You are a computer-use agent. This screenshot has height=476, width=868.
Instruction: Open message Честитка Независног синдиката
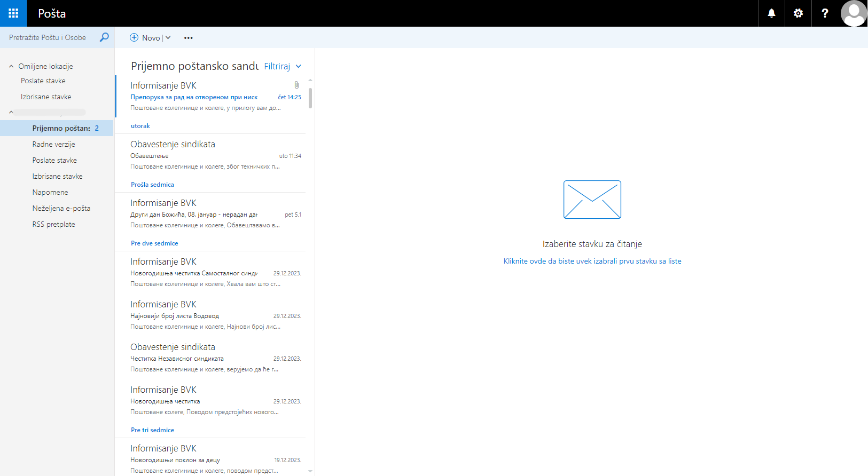[x=210, y=358]
